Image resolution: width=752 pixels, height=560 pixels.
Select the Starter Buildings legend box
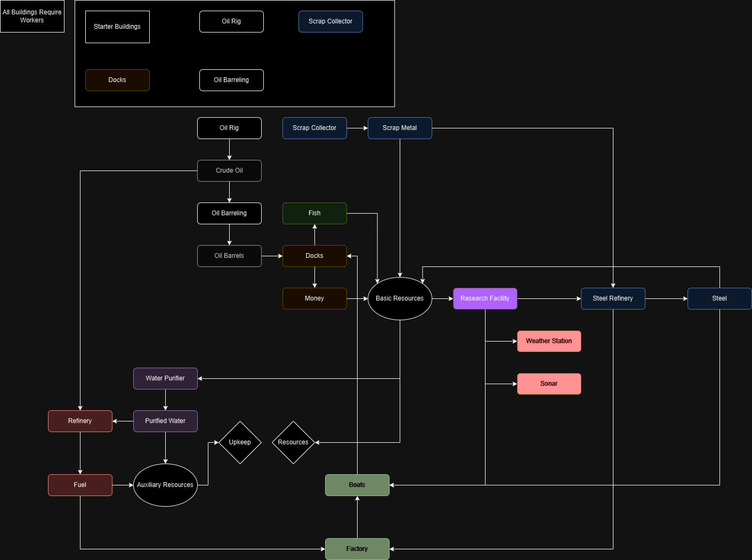[117, 27]
